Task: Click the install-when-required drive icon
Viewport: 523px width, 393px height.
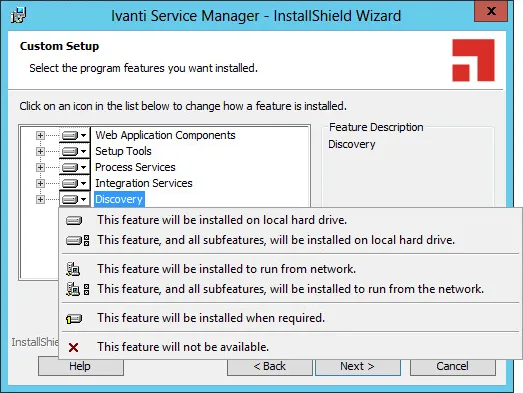Action: pyautogui.click(x=74, y=319)
